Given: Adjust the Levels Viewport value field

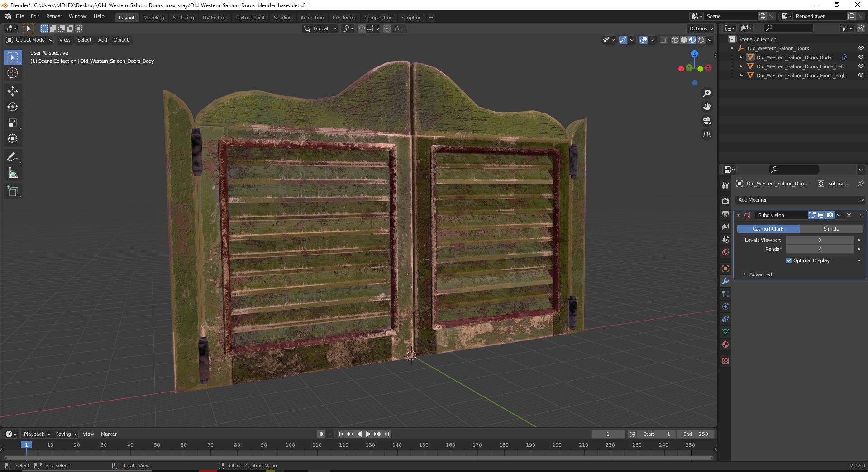Looking at the screenshot, I should click(820, 240).
